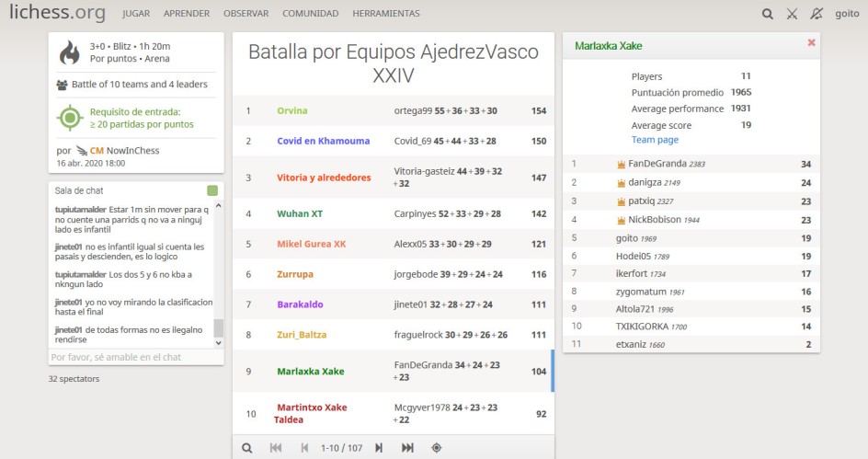Open the COMUNIDAD menu
Screen dimensions: 868x459
[310, 14]
